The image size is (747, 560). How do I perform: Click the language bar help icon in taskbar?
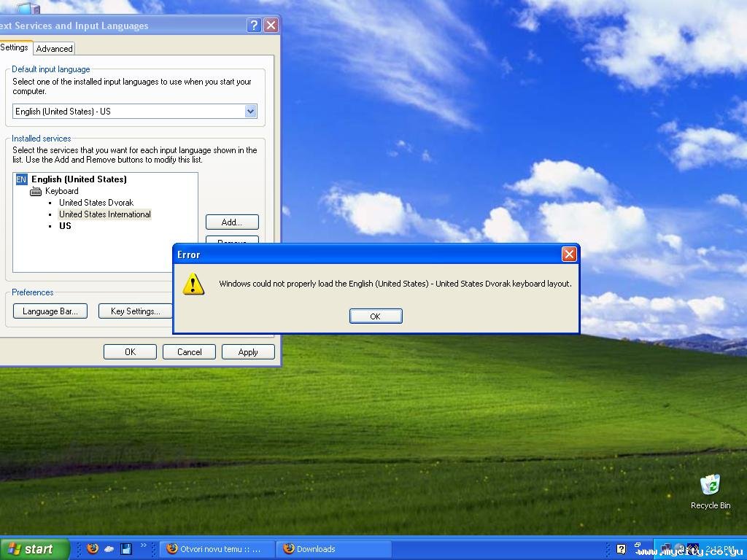point(622,549)
